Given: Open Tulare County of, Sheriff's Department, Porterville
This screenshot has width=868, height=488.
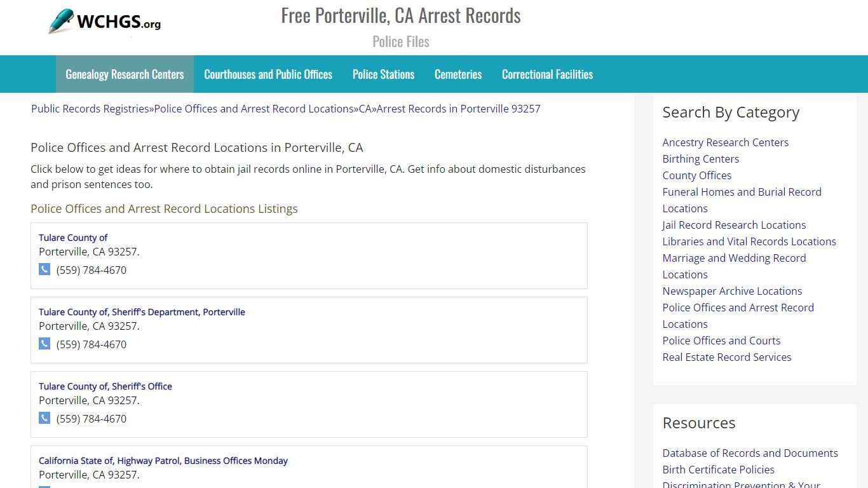Looking at the screenshot, I should point(142,312).
